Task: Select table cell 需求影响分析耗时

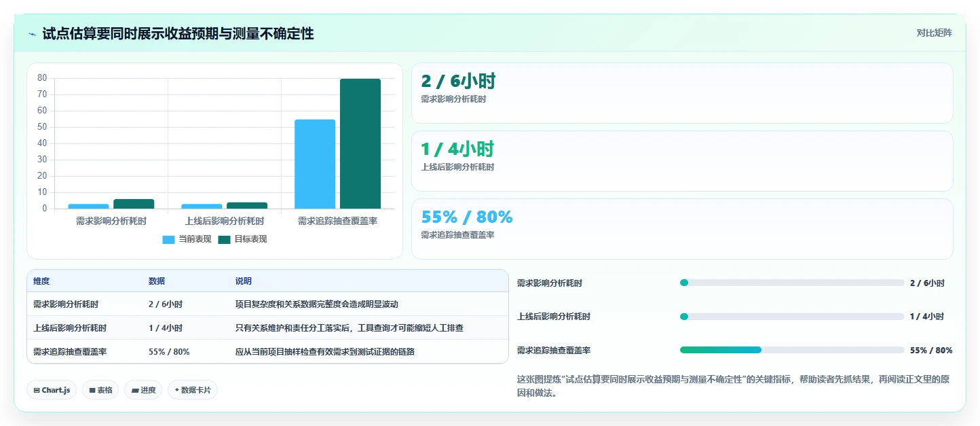Action: point(66,304)
